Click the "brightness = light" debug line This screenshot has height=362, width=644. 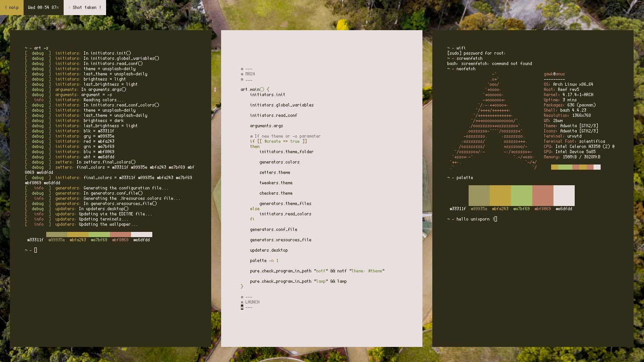coord(105,79)
